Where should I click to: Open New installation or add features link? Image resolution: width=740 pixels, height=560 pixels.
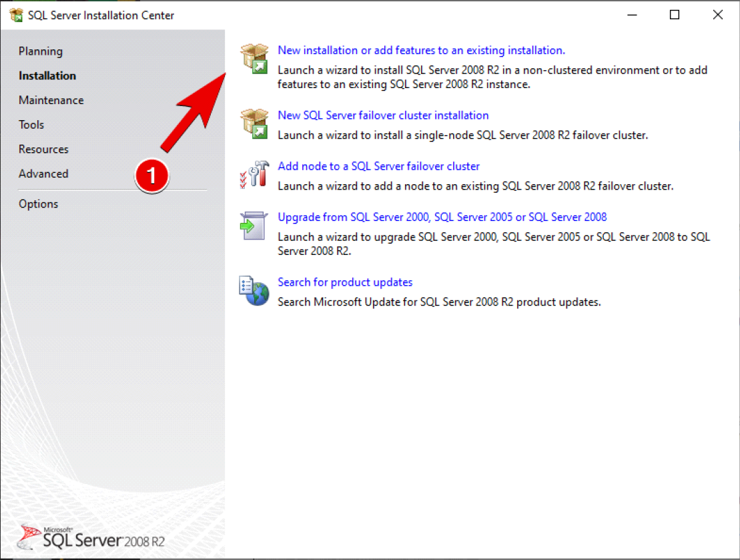pos(420,50)
